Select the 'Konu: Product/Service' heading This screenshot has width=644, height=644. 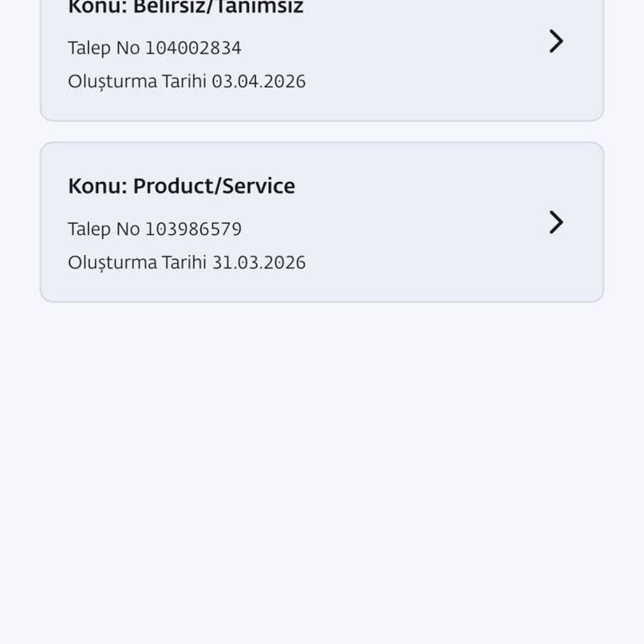tap(181, 186)
